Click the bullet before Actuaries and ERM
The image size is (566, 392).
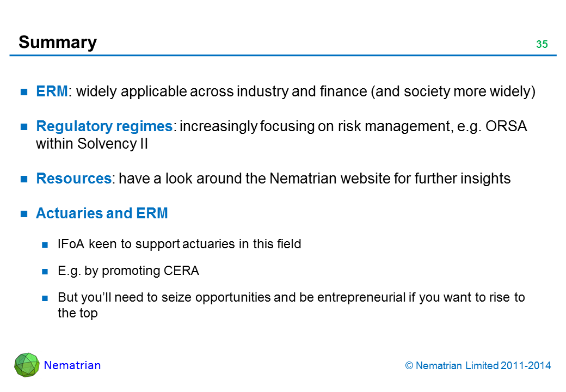point(24,214)
